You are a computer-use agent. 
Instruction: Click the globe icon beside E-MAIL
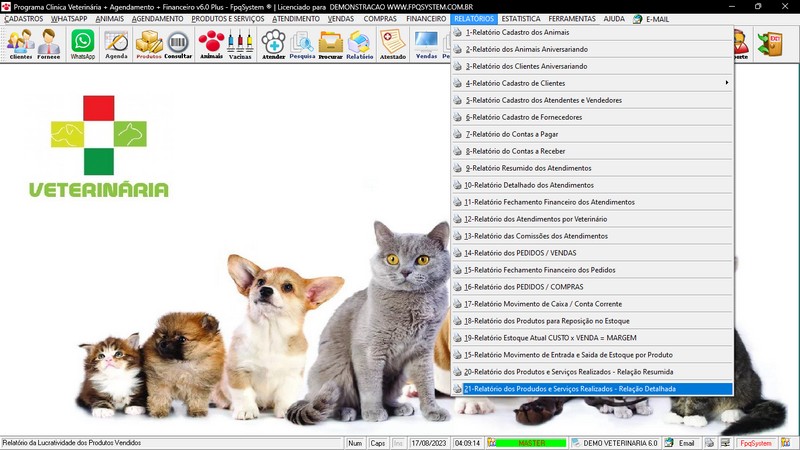pos(637,19)
